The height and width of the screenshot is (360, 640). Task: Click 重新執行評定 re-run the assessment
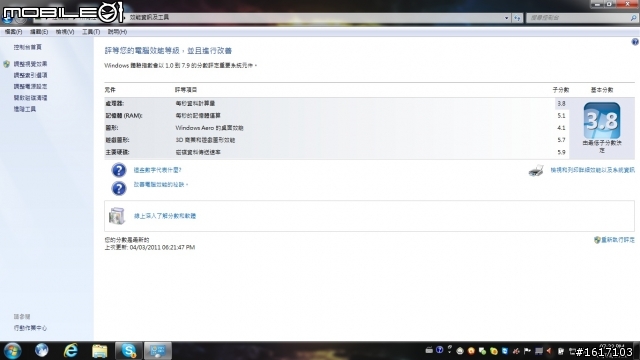pos(618,240)
